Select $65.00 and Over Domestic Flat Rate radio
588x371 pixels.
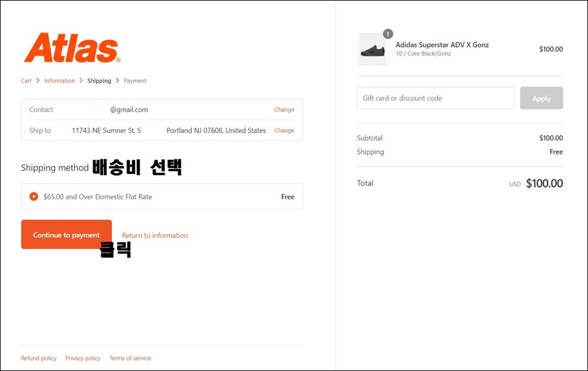(34, 196)
